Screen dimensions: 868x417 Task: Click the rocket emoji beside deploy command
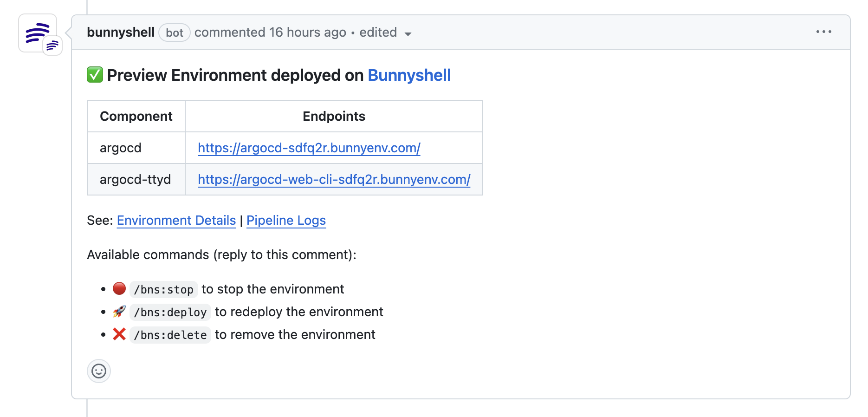[119, 312]
